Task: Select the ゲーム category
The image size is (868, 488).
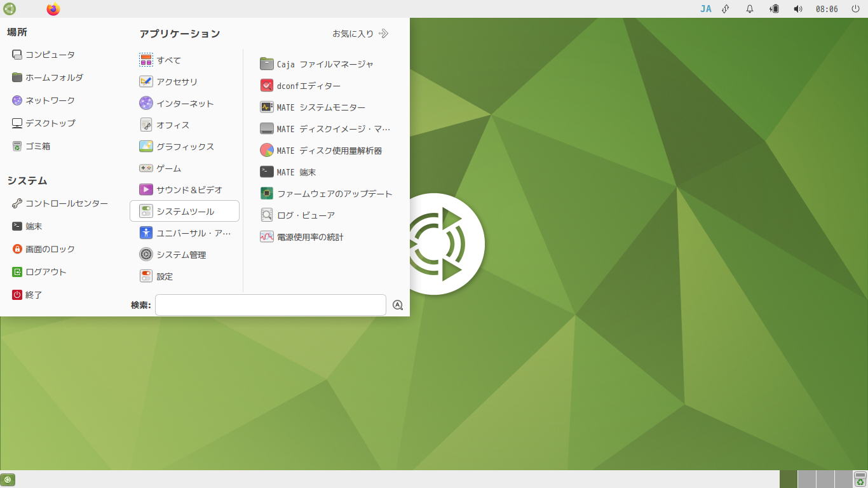Action: pos(184,168)
